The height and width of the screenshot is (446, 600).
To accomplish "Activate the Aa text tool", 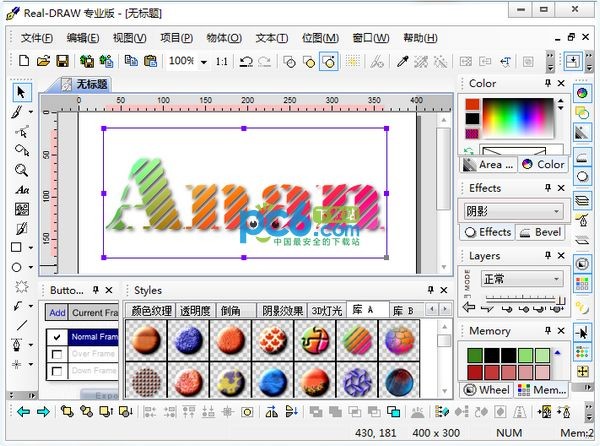I will [21, 189].
